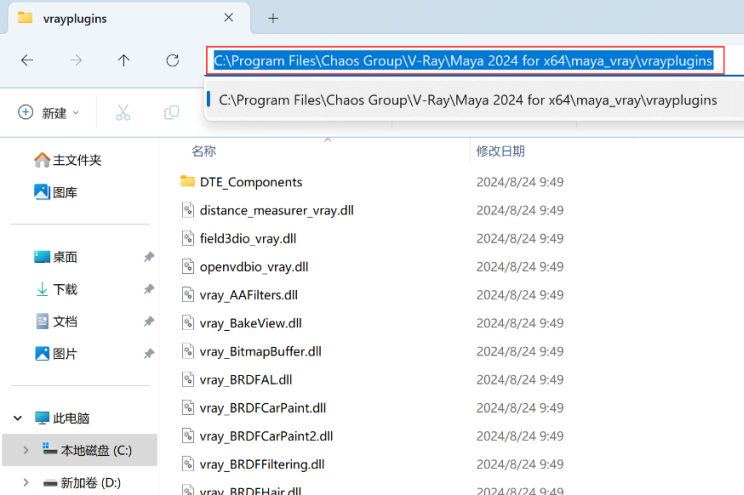This screenshot has width=744, height=495.
Task: Expand the 此电脑 tree node
Action: point(17,418)
